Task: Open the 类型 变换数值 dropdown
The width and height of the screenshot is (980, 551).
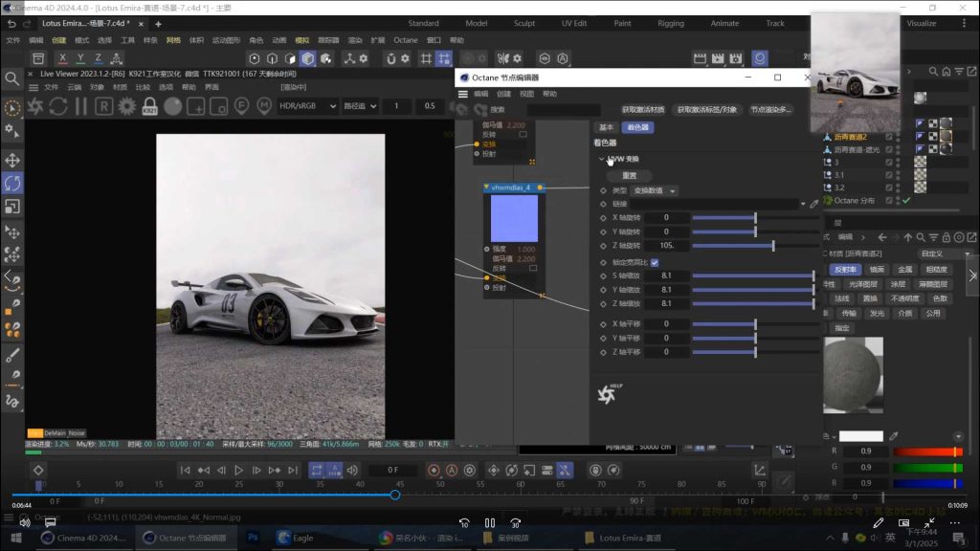Action: pos(655,190)
